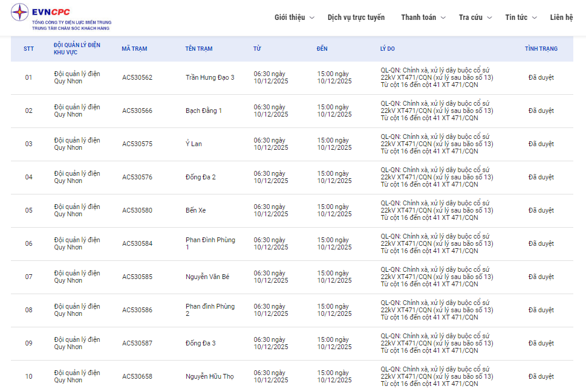This screenshot has width=586, height=392.
Task: Go to the Liên hệ page
Action: [561, 18]
